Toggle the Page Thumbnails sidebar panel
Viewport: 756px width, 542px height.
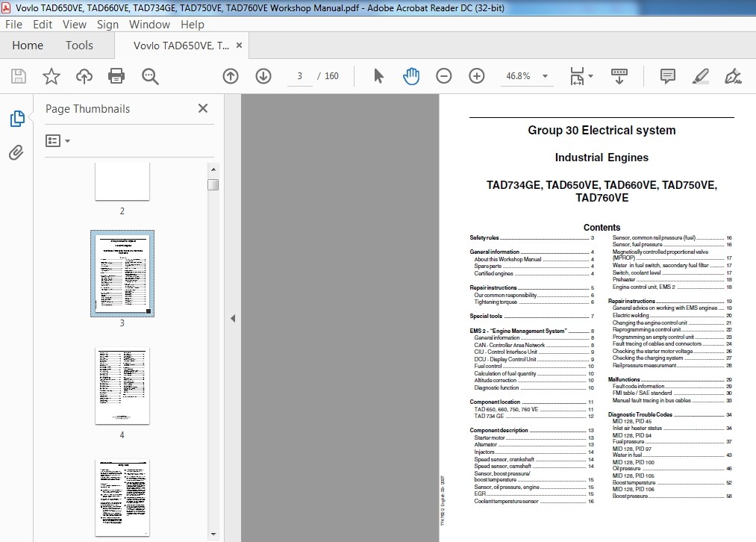coord(16,119)
